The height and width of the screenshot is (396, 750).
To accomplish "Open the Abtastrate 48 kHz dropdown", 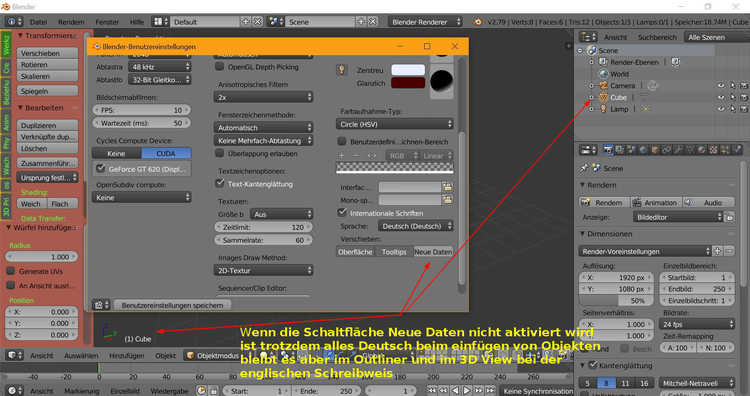I will [160, 67].
